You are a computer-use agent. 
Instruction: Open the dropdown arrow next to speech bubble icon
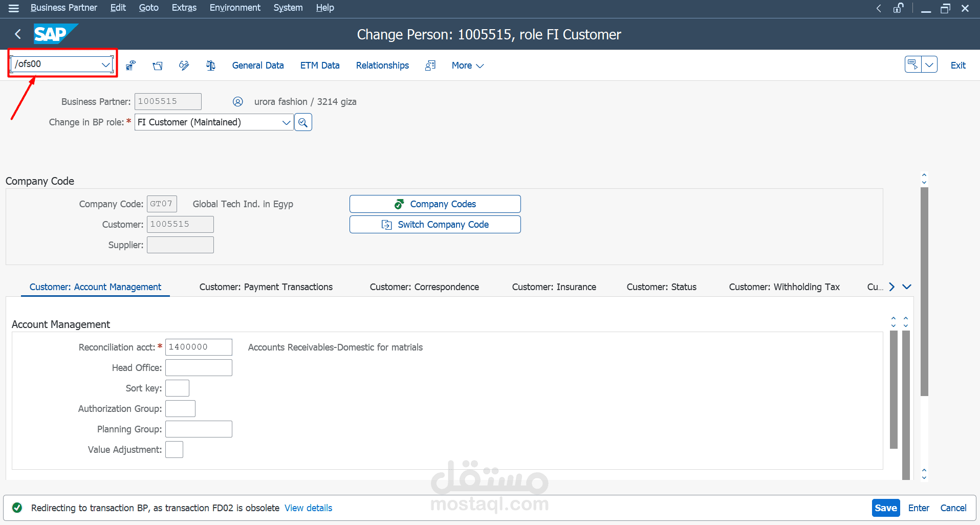pos(929,64)
